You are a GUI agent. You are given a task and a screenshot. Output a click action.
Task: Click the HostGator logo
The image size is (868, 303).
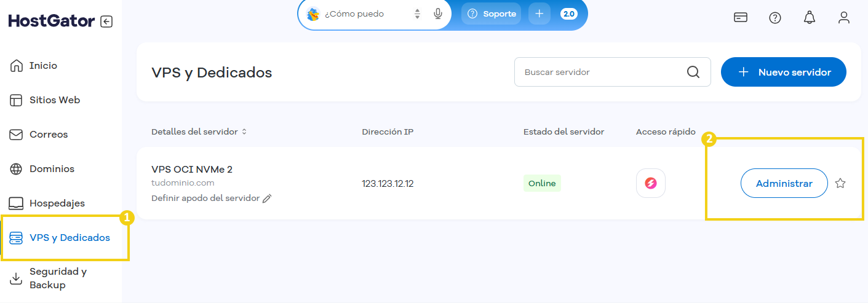[52, 22]
